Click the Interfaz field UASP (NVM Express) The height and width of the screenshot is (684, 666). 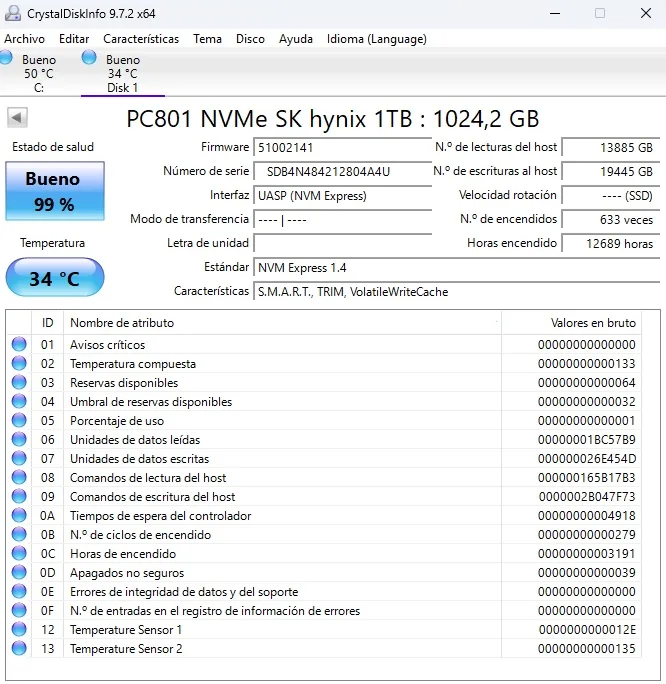coord(342,195)
